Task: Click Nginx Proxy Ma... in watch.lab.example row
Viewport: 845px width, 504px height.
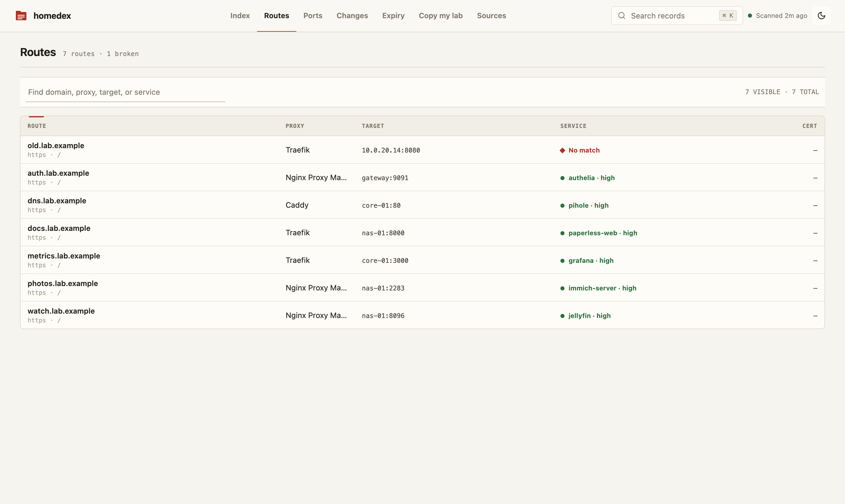Action: point(316,315)
